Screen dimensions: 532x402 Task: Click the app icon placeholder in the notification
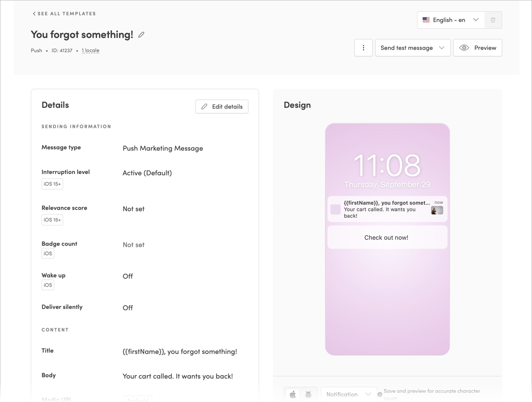click(335, 209)
